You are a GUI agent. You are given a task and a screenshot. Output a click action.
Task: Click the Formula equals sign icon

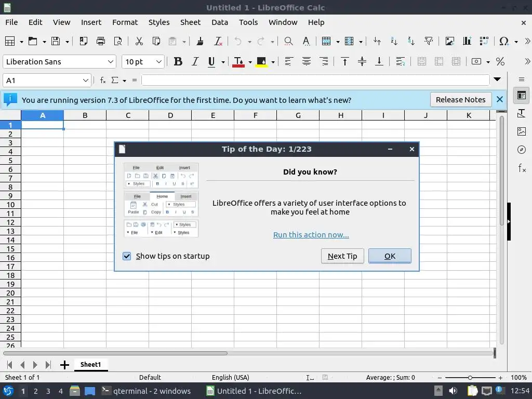[x=135, y=81]
